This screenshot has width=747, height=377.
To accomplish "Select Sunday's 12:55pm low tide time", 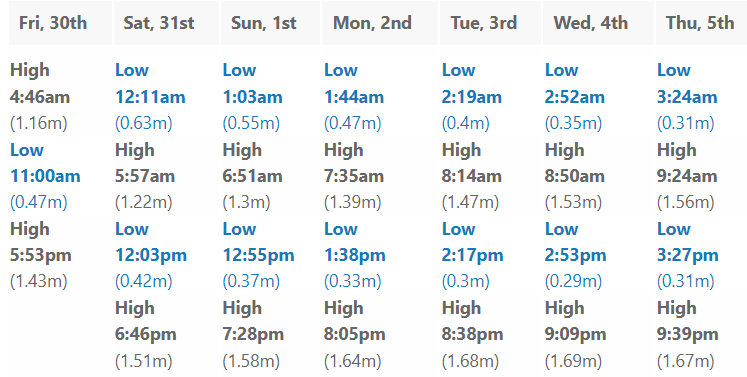I will pyautogui.click(x=258, y=255).
